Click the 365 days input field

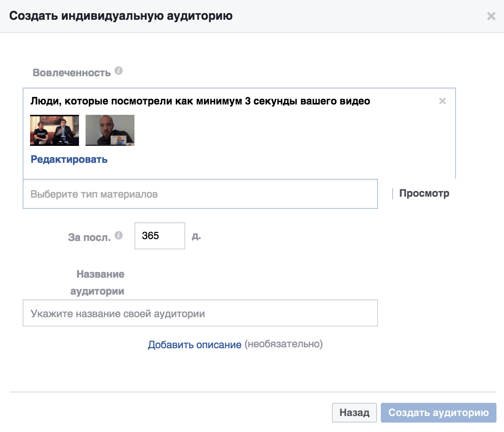(160, 236)
